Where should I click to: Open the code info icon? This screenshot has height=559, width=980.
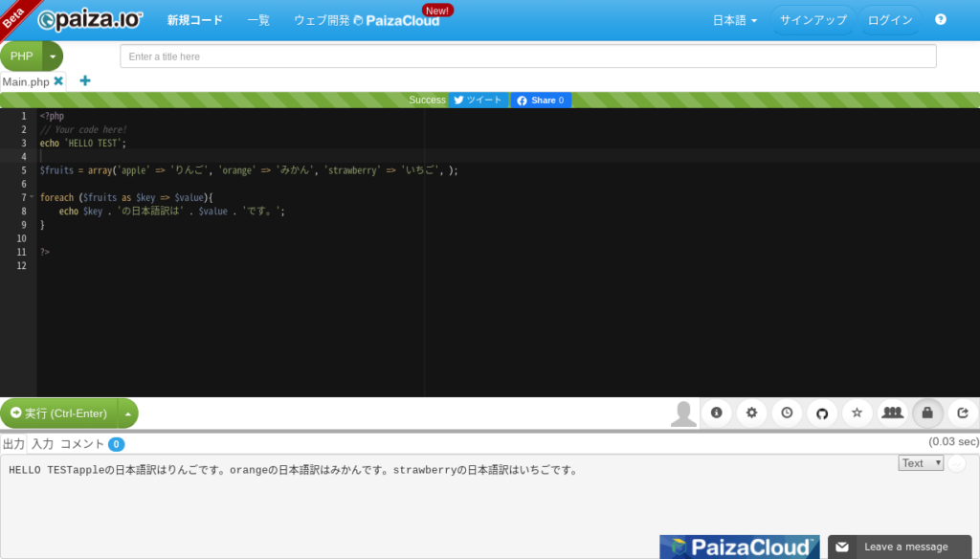click(x=717, y=413)
